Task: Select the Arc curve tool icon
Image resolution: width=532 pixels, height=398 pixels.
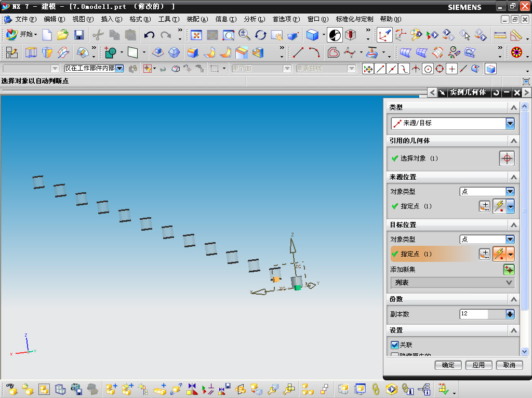Action: [314, 52]
